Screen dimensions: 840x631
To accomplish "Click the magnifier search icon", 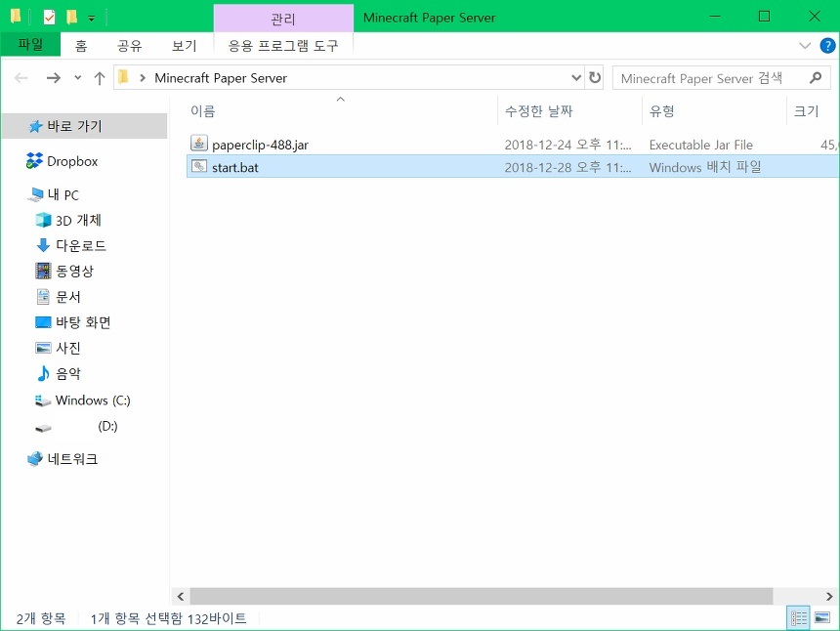I will (x=816, y=78).
